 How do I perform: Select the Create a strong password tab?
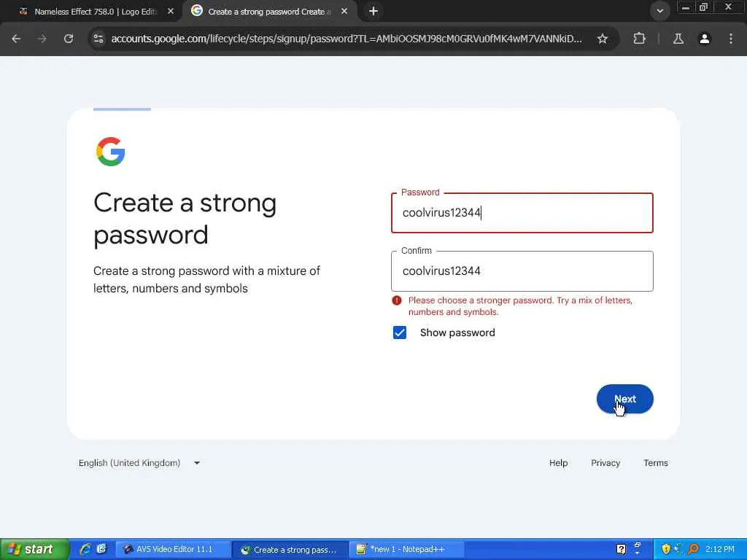[269, 11]
